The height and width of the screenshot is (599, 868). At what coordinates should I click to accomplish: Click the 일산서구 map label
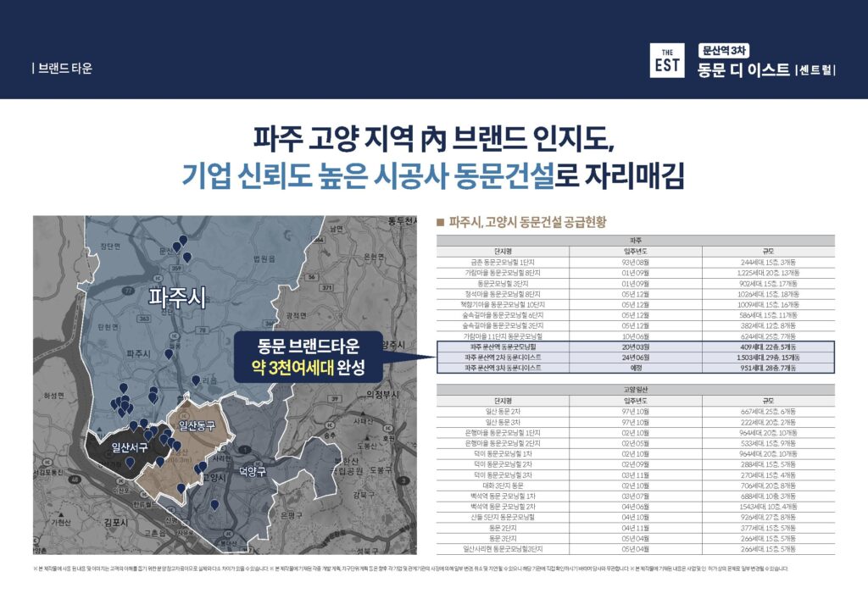[x=130, y=446]
